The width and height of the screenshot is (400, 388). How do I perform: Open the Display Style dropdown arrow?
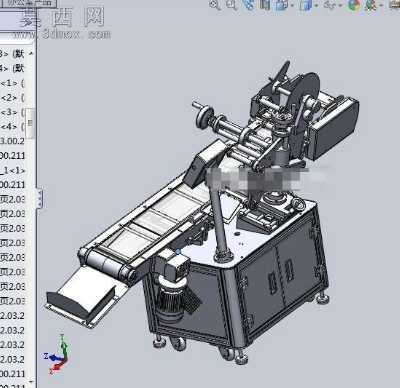coord(316,6)
